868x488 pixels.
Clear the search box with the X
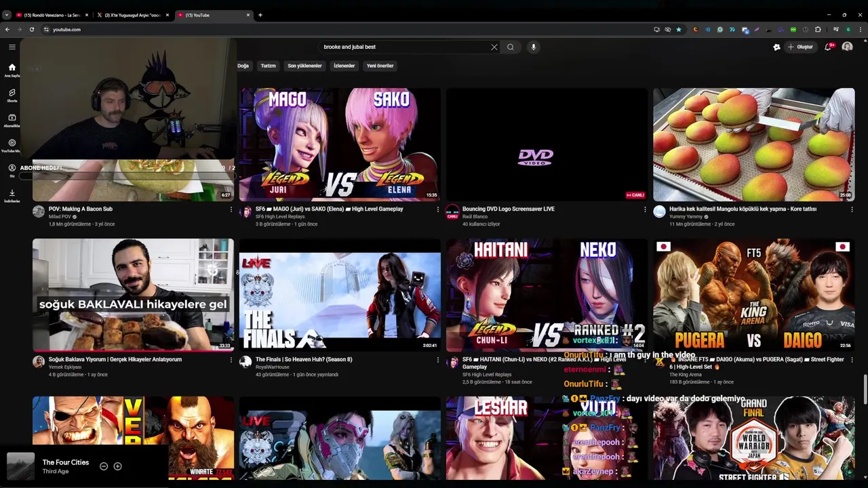[494, 47]
